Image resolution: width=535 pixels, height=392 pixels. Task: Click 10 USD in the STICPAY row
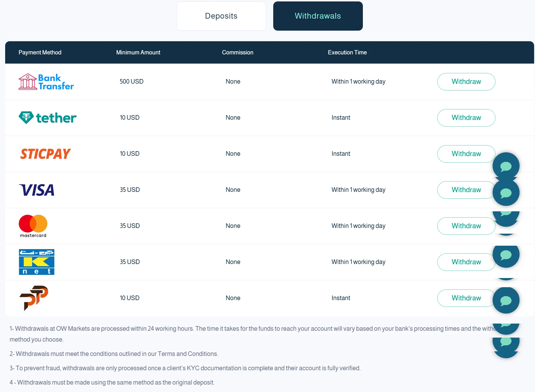(129, 154)
